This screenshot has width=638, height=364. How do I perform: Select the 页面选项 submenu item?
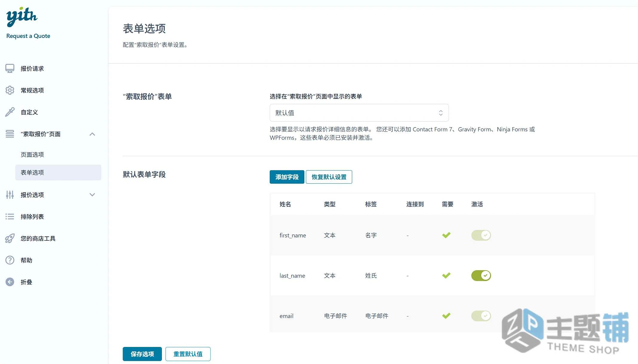point(32,155)
